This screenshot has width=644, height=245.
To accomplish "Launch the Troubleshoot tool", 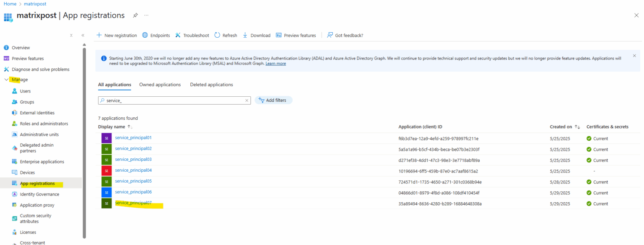I will pyautogui.click(x=192, y=35).
